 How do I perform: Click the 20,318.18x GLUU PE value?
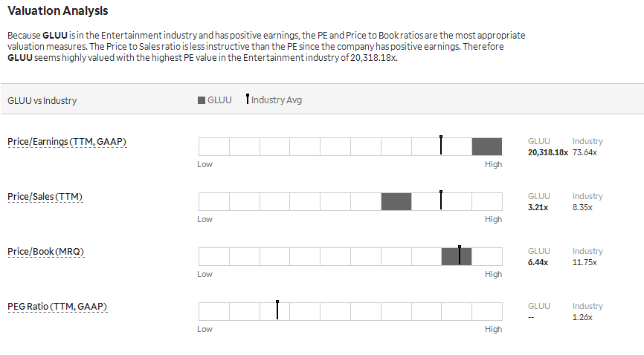click(x=548, y=153)
